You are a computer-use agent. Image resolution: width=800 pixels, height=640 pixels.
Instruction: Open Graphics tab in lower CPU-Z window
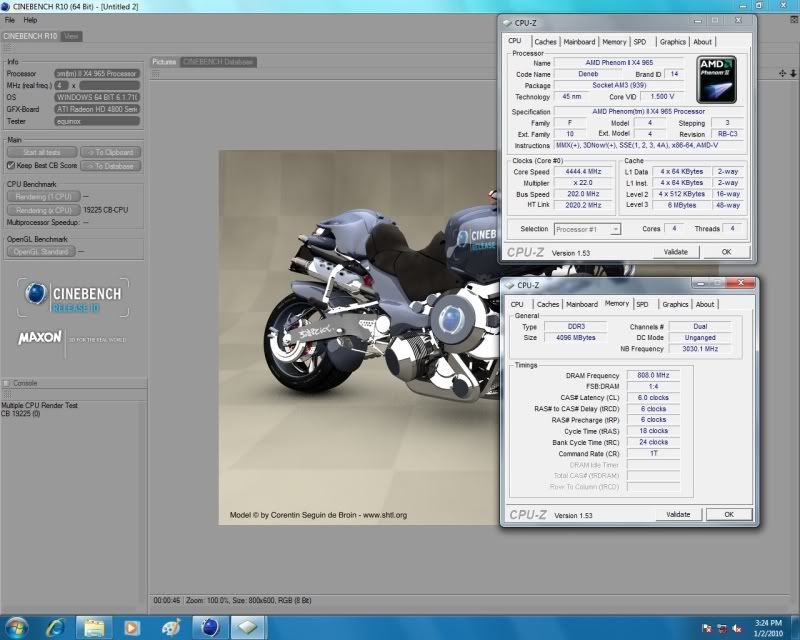click(x=675, y=304)
